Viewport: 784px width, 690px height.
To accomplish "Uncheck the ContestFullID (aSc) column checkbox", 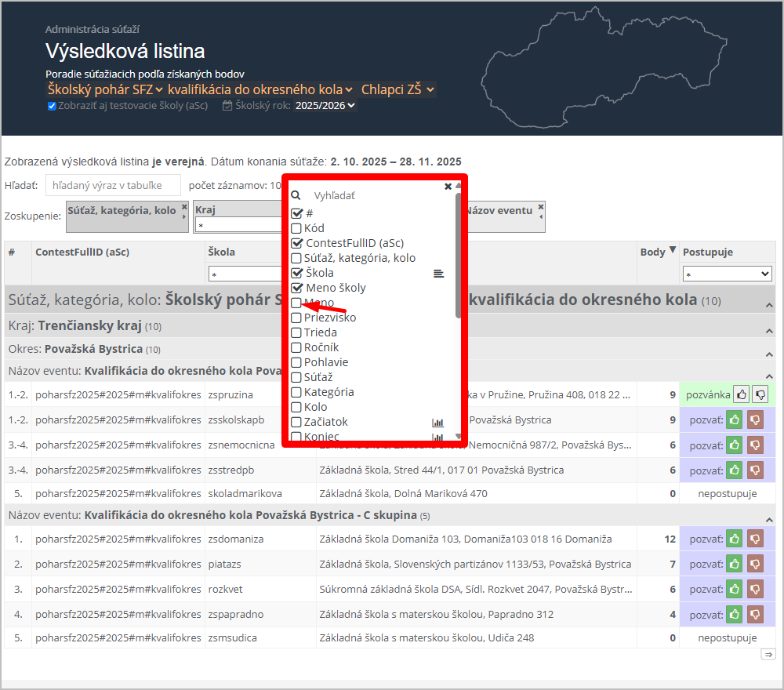I will click(x=296, y=243).
